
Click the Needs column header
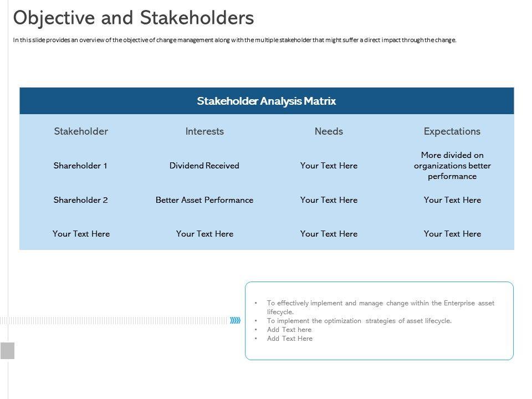[329, 131]
